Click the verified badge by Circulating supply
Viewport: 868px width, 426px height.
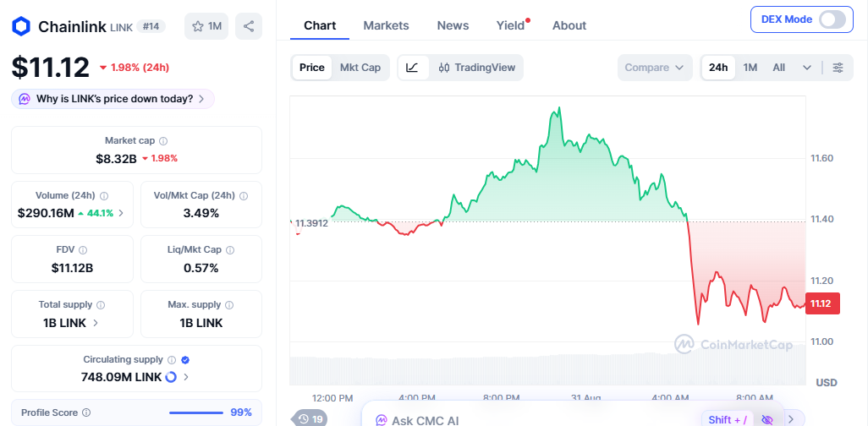pyautogui.click(x=185, y=359)
